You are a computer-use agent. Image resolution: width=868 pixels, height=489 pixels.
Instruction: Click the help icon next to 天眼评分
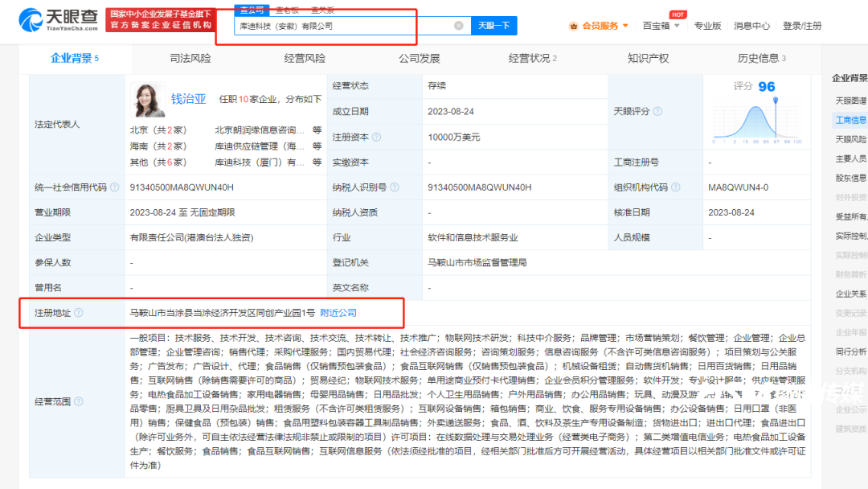(657, 111)
